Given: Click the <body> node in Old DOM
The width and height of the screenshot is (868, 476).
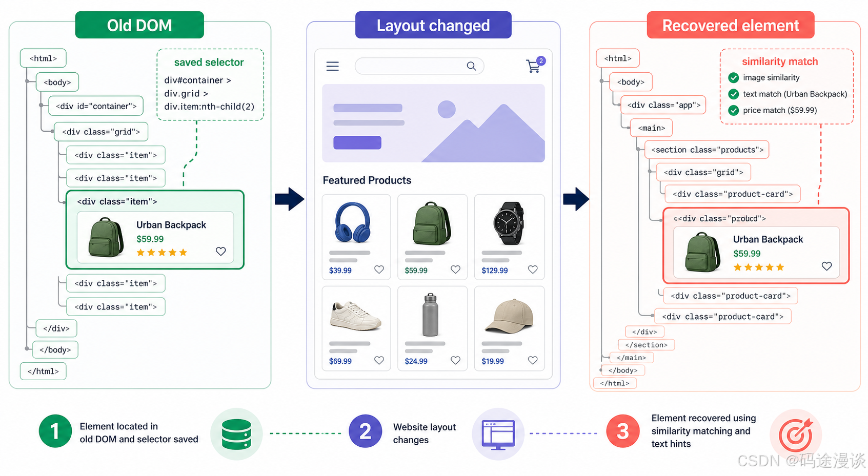Looking at the screenshot, I should tap(57, 82).
